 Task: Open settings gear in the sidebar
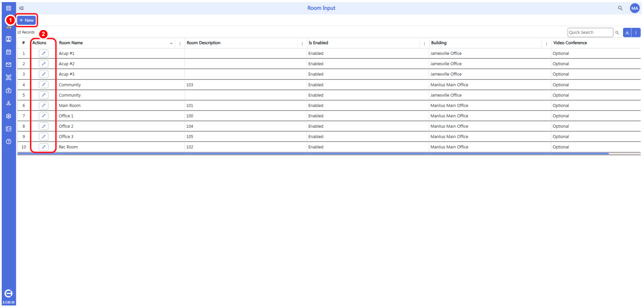[x=9, y=116]
